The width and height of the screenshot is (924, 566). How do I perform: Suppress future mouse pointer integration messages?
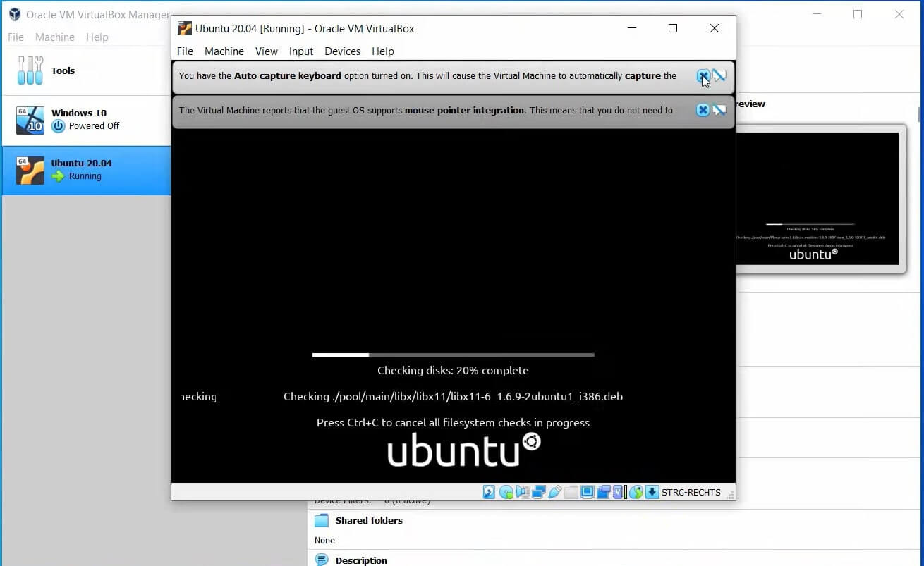click(x=719, y=110)
